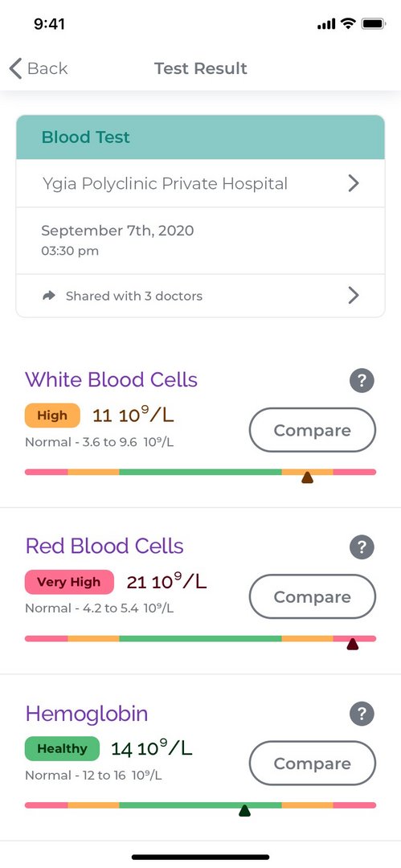Compare White Blood Cells results
The image size is (401, 868).
[313, 431]
